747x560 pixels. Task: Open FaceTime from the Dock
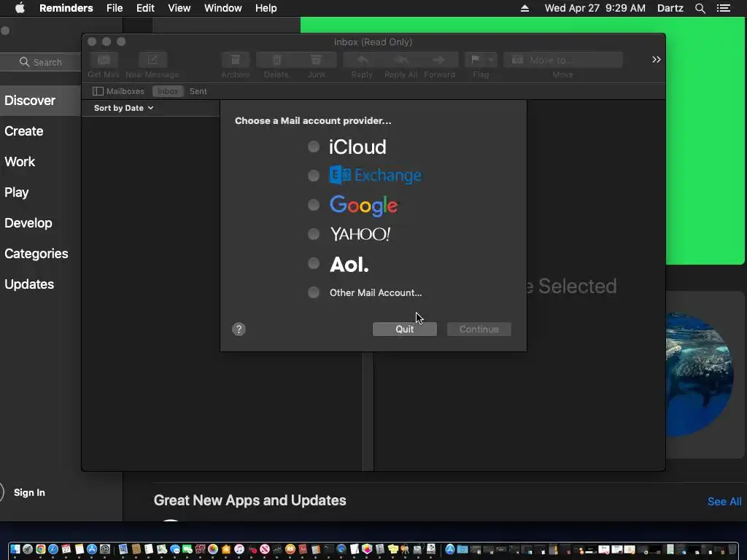click(187, 549)
